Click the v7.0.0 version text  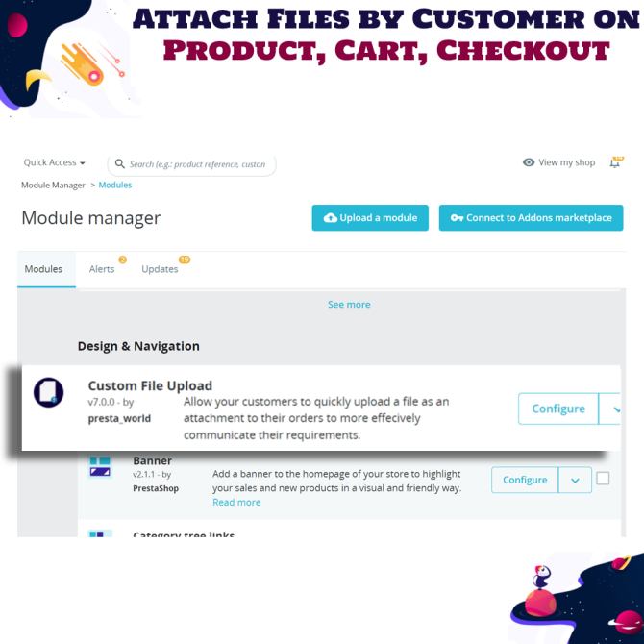(x=102, y=402)
